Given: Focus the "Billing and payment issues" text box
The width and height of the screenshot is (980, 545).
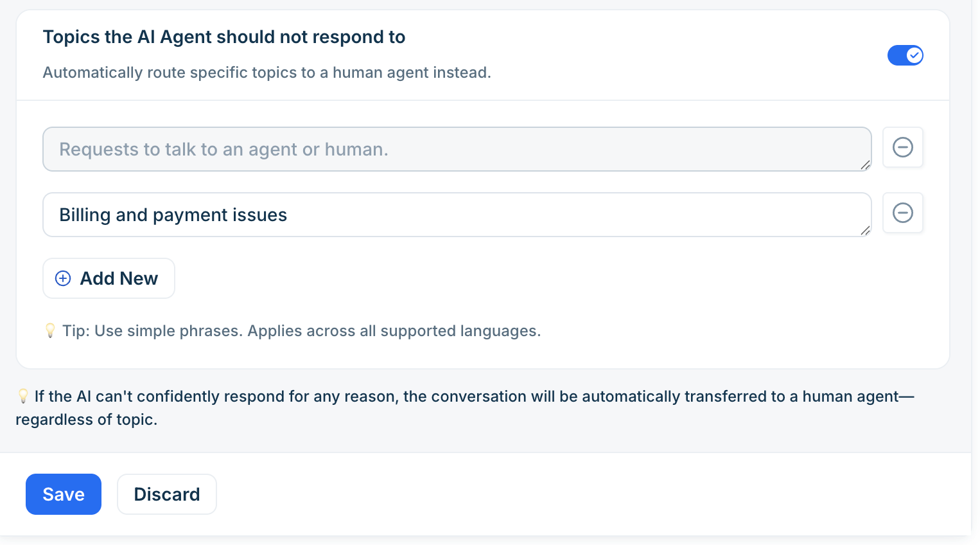Looking at the screenshot, I should tap(457, 215).
